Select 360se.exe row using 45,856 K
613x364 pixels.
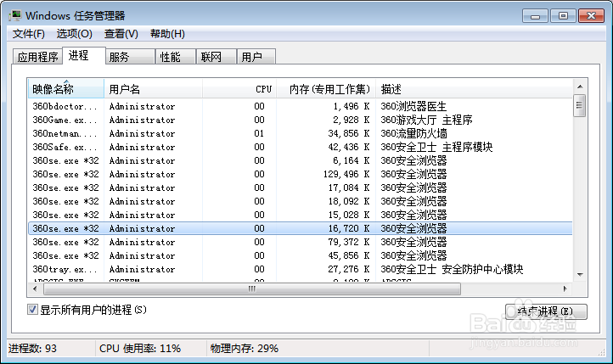pos(301,255)
